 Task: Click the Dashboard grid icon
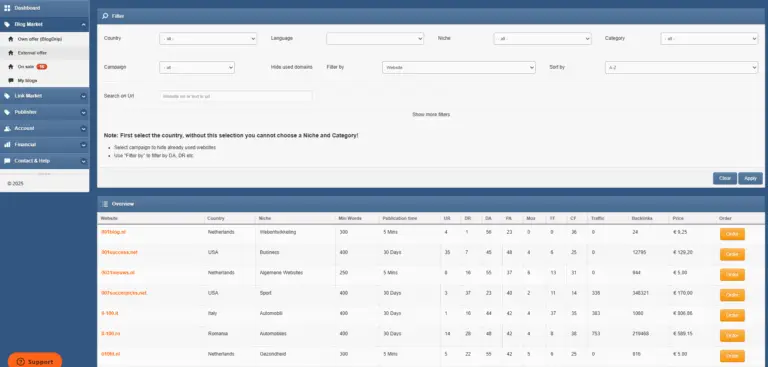(x=7, y=8)
